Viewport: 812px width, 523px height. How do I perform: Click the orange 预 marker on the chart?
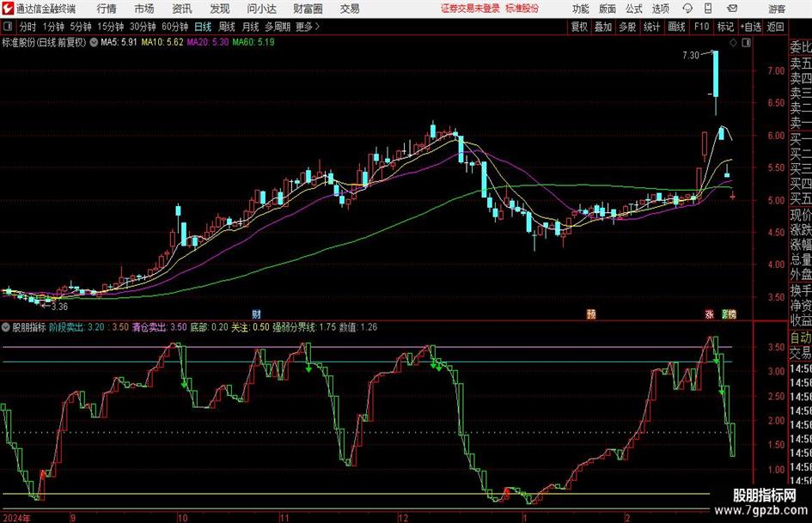591,313
